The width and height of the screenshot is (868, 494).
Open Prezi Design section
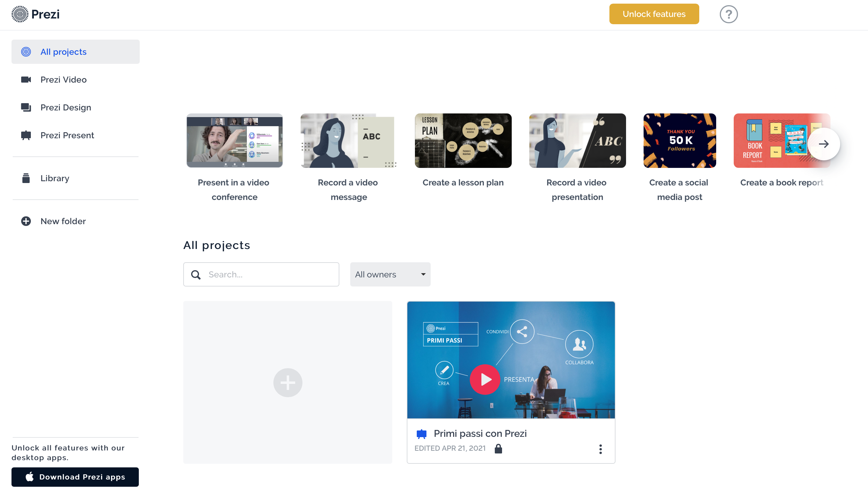click(75, 107)
